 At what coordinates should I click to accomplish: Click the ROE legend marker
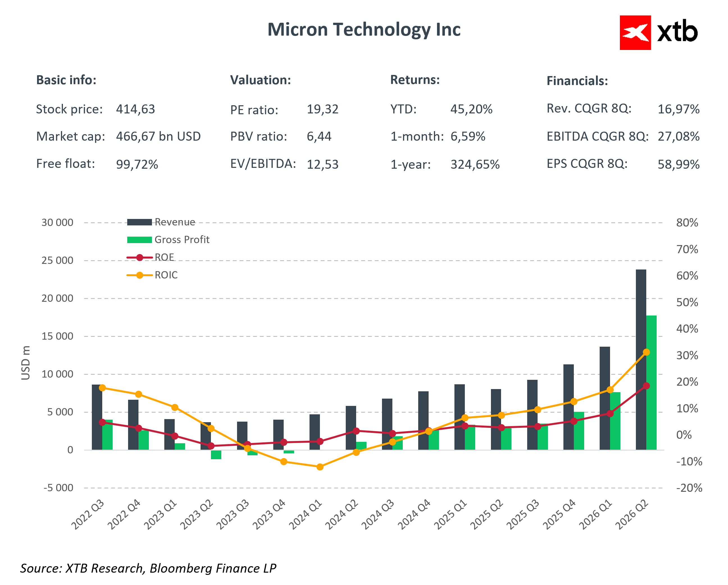click(x=140, y=258)
